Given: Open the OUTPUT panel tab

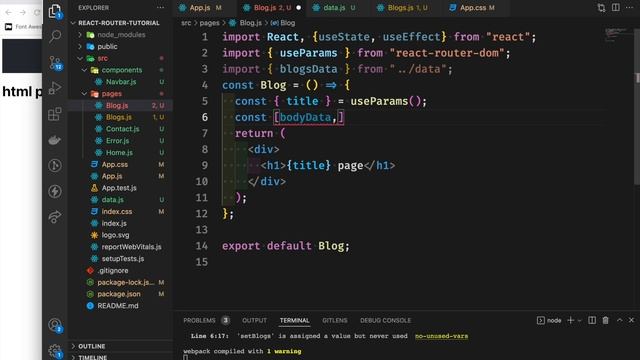Looking at the screenshot, I should (254, 320).
